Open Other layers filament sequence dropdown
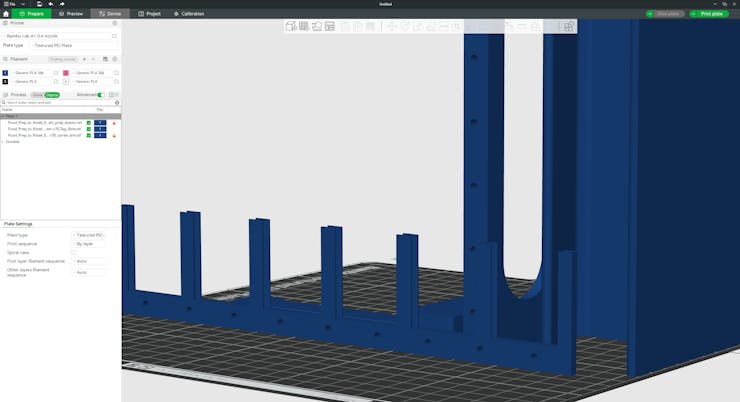The width and height of the screenshot is (740, 402). click(88, 272)
